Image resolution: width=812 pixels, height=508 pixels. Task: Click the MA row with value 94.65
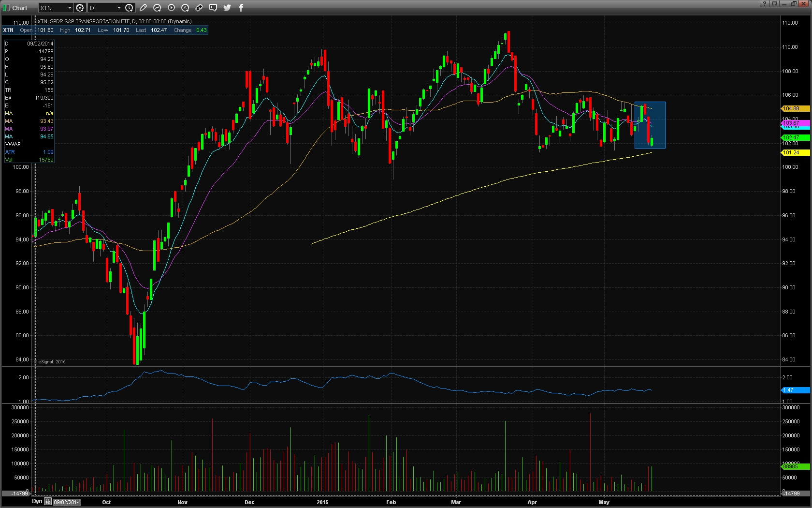click(29, 136)
